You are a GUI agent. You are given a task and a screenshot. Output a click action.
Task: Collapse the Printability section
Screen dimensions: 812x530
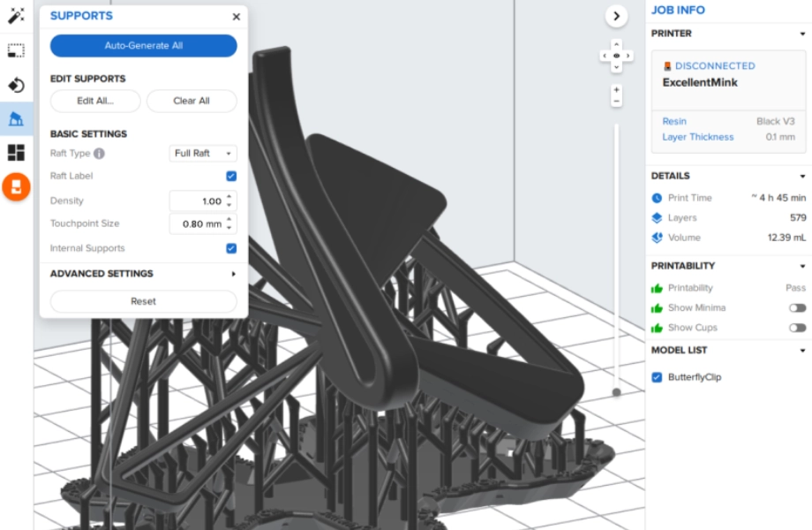click(801, 266)
